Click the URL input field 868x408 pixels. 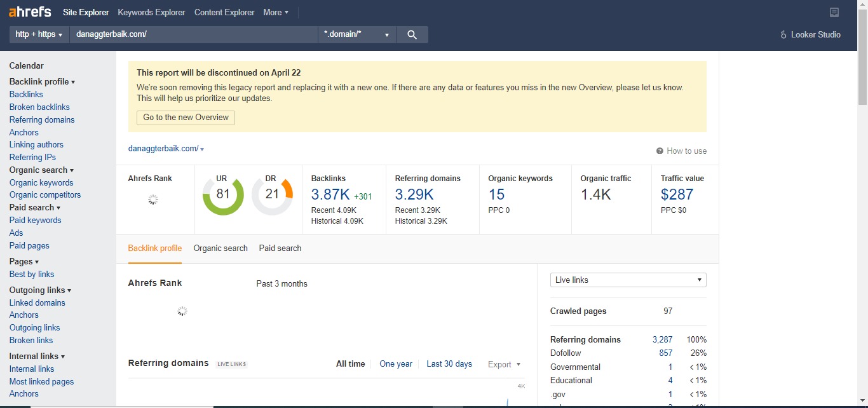(193, 35)
